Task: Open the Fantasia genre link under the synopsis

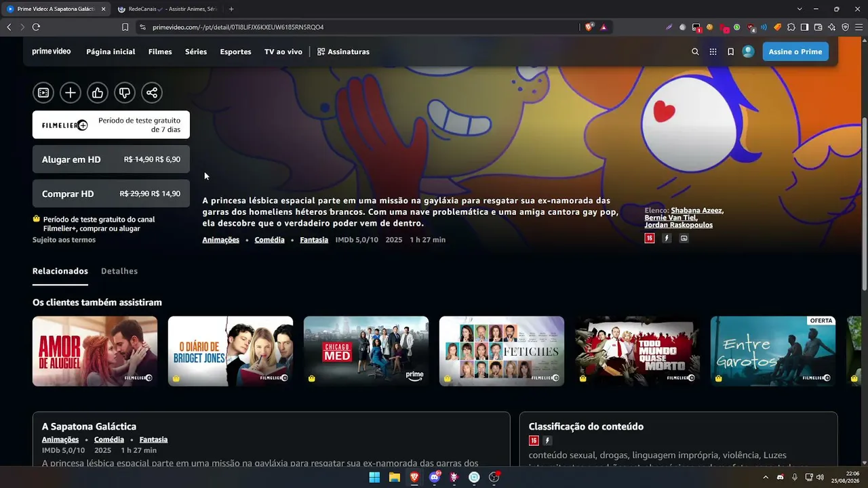Action: 314,240
